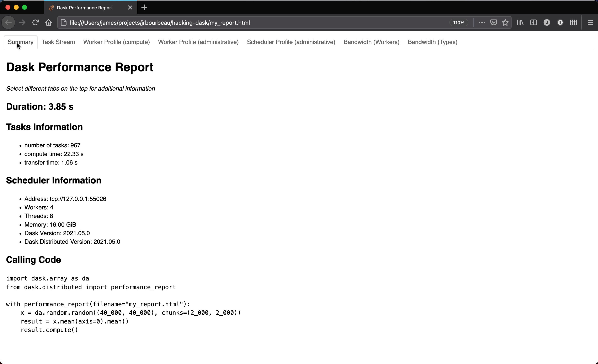The height and width of the screenshot is (364, 598).
Task: Go back with the back arrow button
Action: (8, 23)
